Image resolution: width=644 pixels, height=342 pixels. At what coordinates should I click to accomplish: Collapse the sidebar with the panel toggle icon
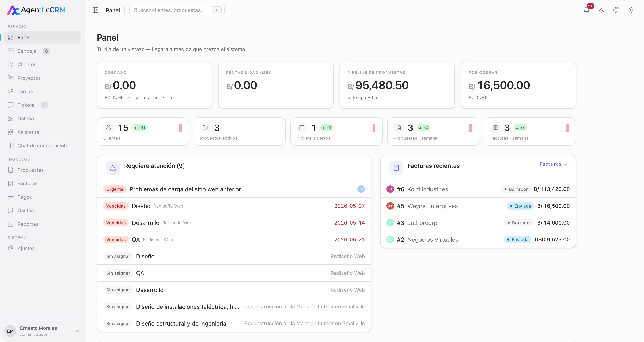point(95,10)
